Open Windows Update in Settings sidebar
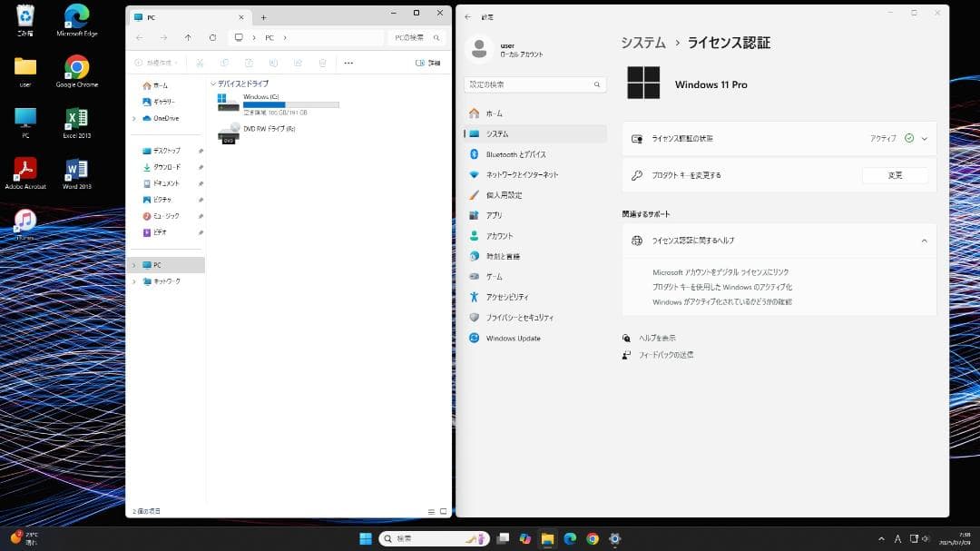This screenshot has width=980, height=551. 514,338
